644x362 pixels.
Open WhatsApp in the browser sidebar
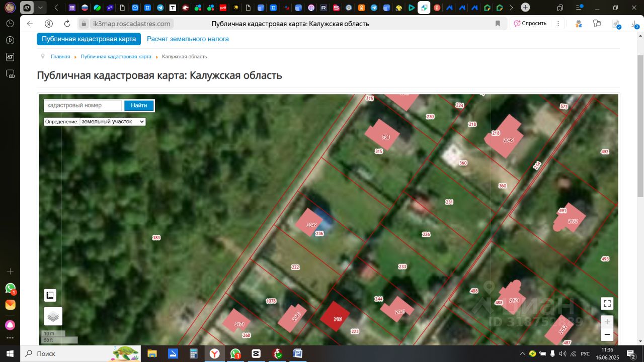pyautogui.click(x=10, y=288)
